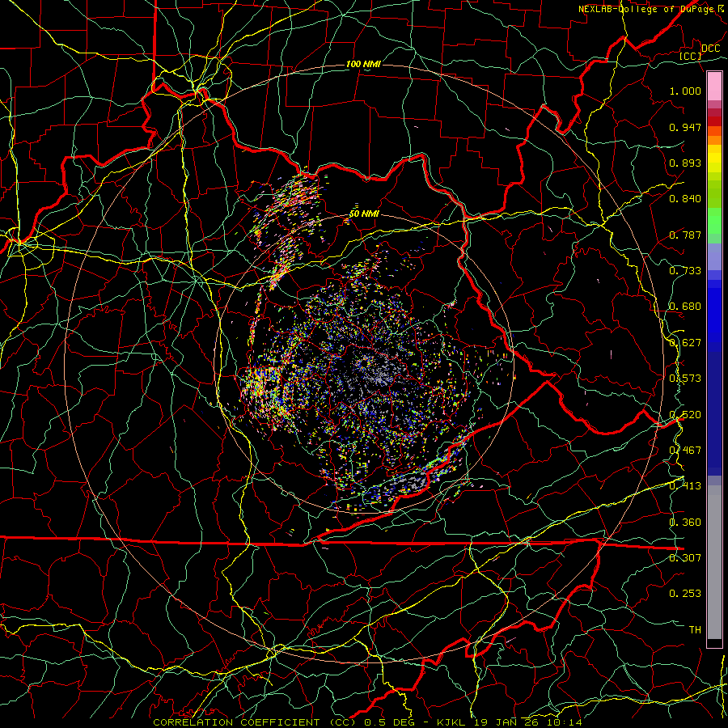Click the TH threshold label
The image size is (728, 728).
(x=695, y=630)
